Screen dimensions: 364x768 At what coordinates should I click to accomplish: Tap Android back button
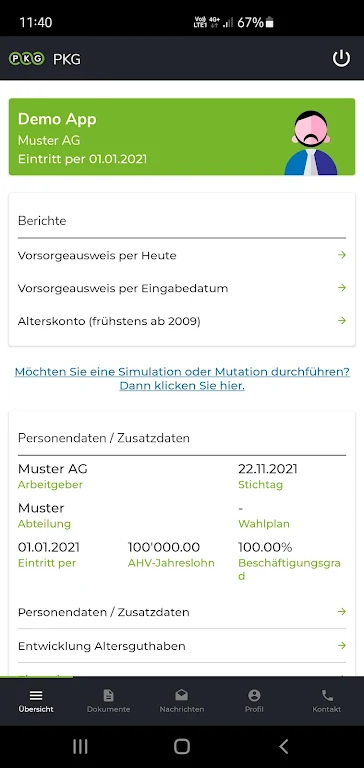click(283, 746)
